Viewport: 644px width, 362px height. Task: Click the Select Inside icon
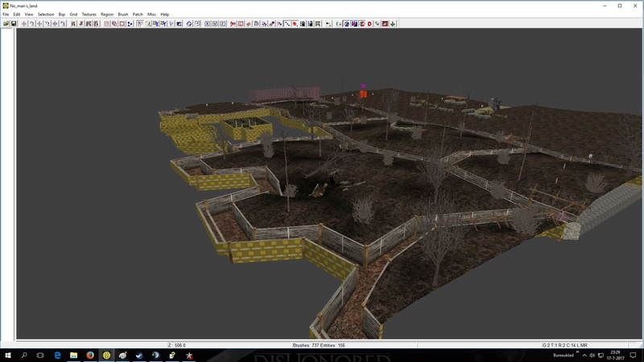(96, 23)
